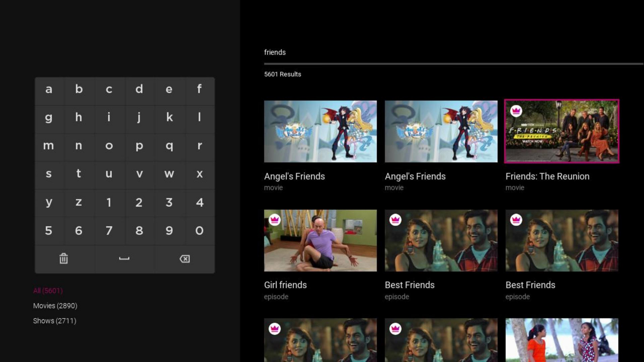Click the trash icon to clear search
Screen dimensions: 644x362
coord(63,258)
